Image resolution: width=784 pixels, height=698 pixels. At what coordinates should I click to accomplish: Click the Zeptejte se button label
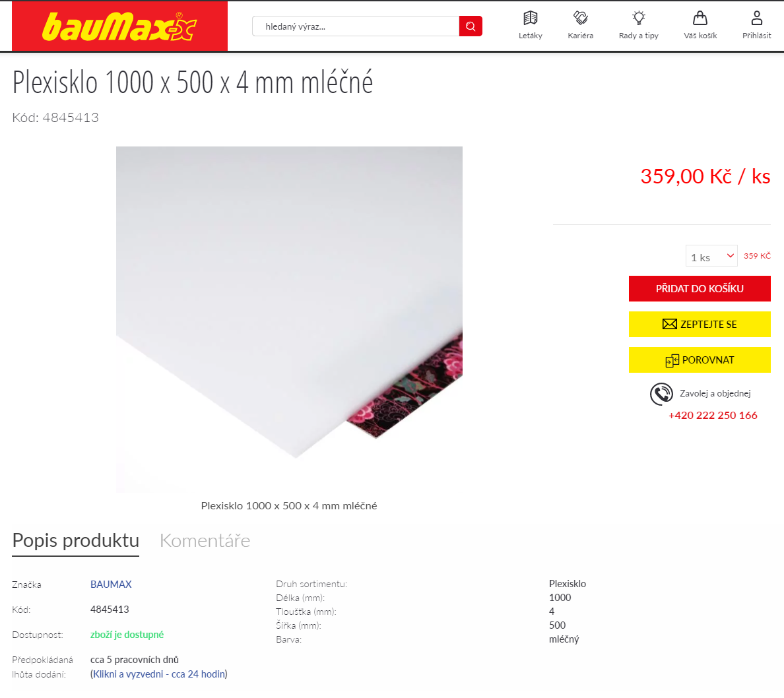click(x=709, y=324)
